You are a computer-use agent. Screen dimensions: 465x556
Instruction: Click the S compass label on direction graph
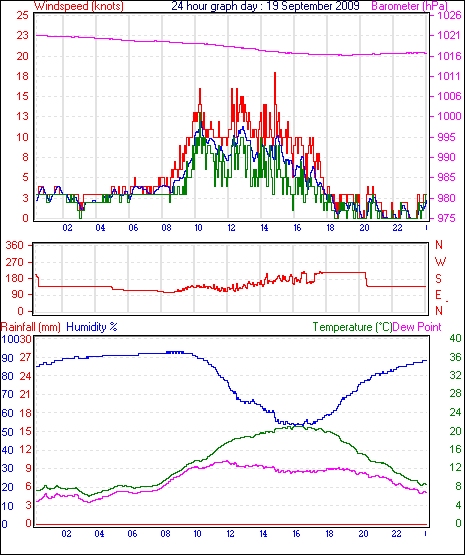438,279
